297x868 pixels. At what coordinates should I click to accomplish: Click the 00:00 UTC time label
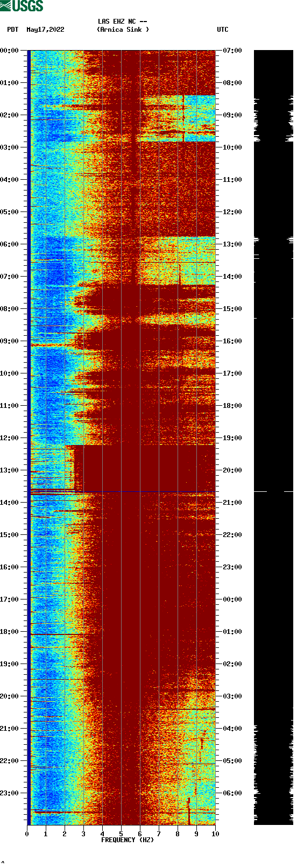pos(232,599)
